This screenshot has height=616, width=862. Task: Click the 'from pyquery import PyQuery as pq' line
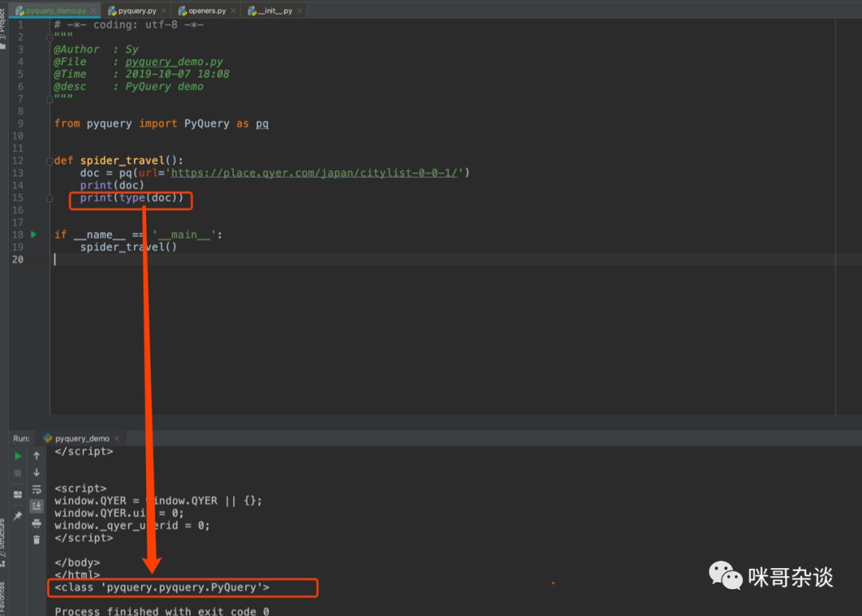click(x=161, y=124)
